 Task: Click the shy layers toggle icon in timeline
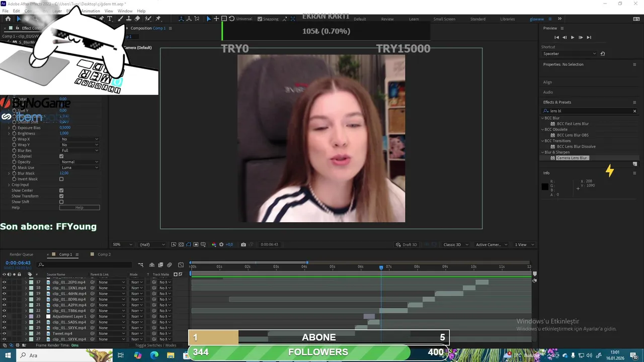point(152,265)
